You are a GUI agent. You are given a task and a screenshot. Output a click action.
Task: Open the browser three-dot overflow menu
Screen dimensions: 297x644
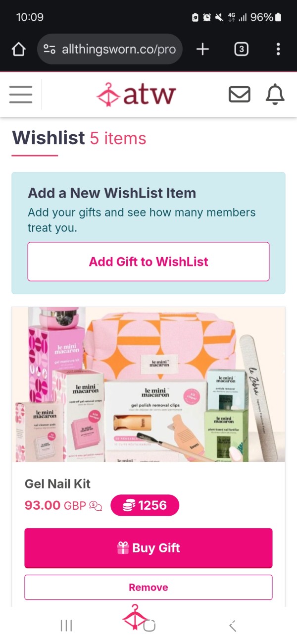pyautogui.click(x=278, y=49)
